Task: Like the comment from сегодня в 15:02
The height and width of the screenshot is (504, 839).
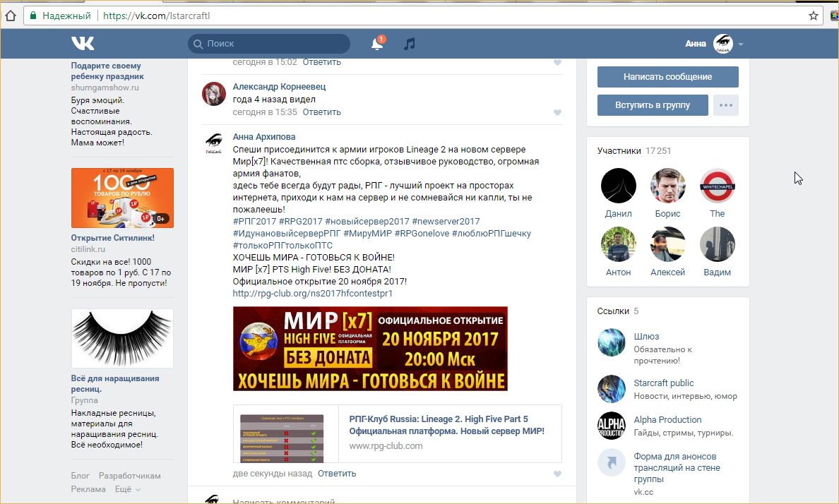Action: click(x=557, y=63)
